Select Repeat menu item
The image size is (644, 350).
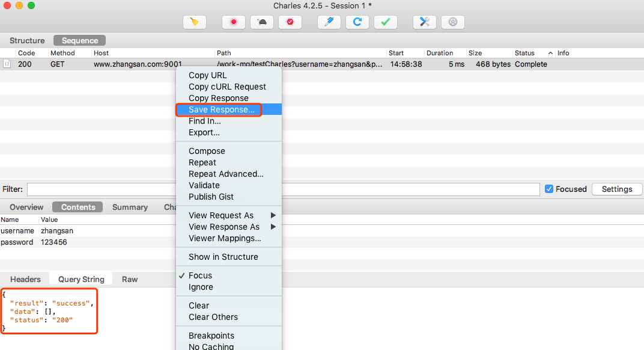pos(229,162)
